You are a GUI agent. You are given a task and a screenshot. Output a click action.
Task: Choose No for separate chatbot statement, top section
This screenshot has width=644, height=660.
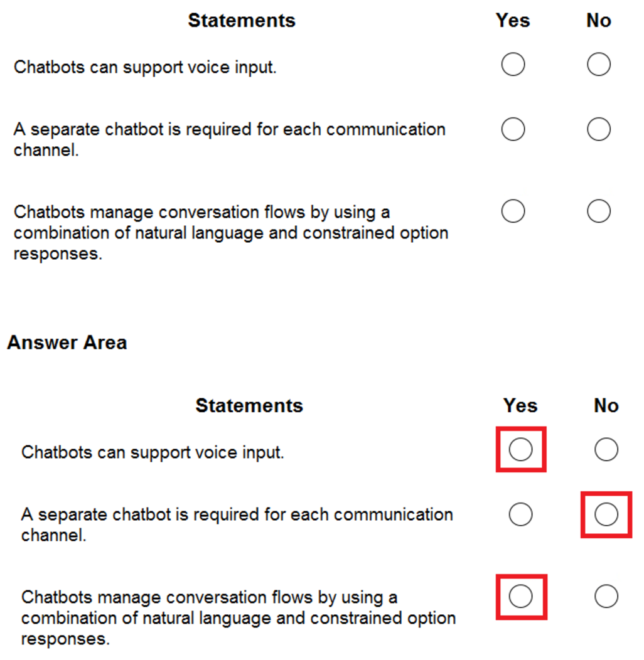click(x=599, y=130)
